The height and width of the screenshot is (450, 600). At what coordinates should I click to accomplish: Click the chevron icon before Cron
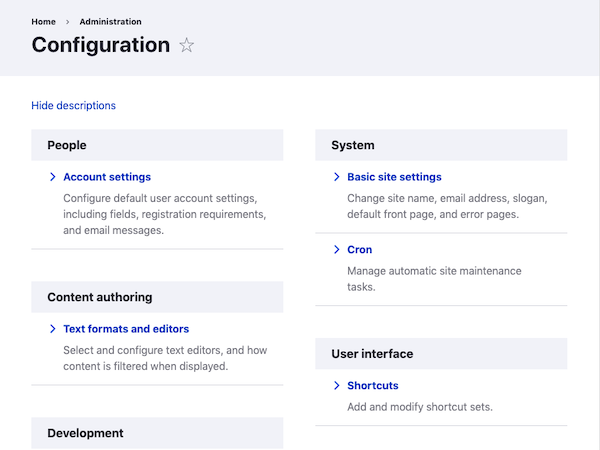337,250
